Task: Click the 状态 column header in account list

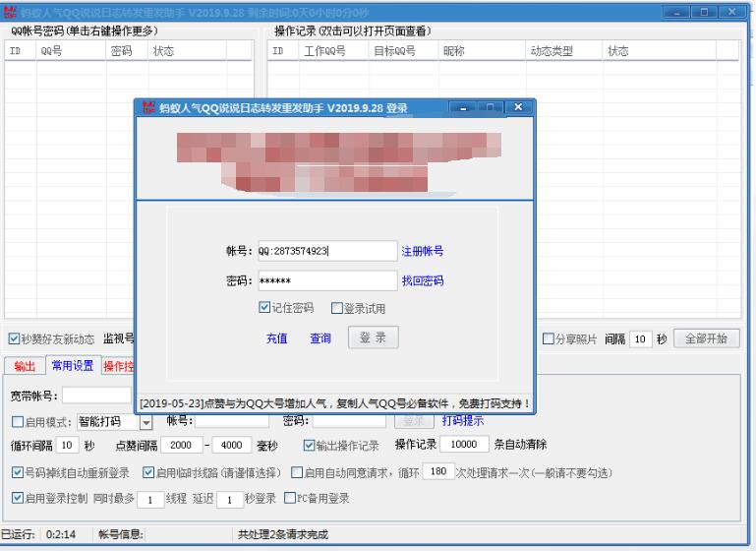Action: [x=187, y=51]
